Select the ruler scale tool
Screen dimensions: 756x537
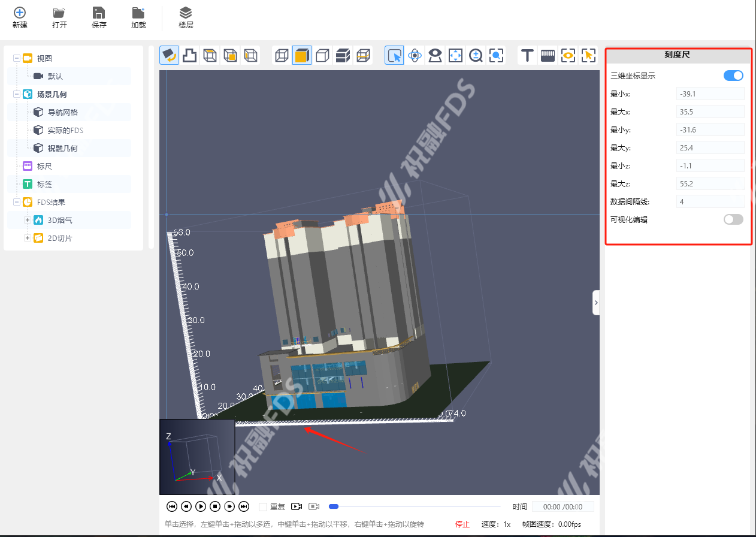click(548, 56)
